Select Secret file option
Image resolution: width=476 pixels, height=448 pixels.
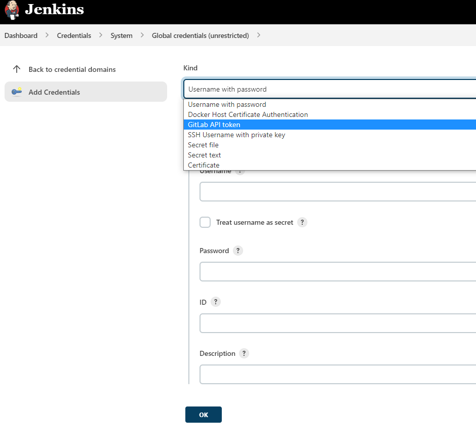tap(330, 145)
